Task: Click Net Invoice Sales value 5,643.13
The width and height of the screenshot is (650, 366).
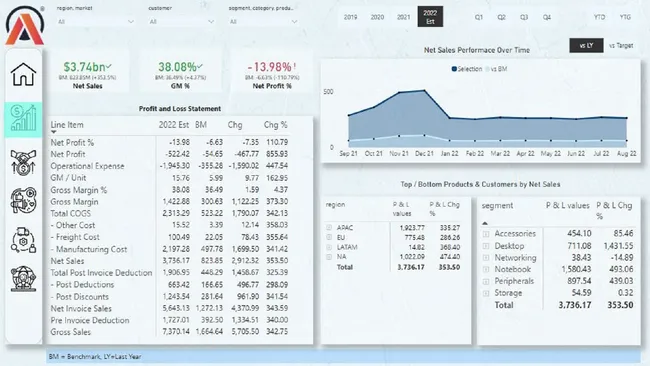Action: pyautogui.click(x=176, y=308)
